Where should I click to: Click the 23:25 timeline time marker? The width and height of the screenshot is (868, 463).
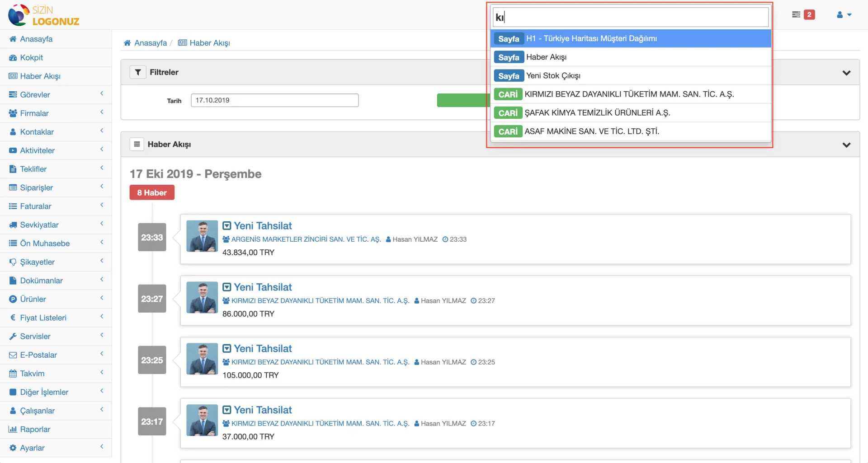tap(152, 360)
